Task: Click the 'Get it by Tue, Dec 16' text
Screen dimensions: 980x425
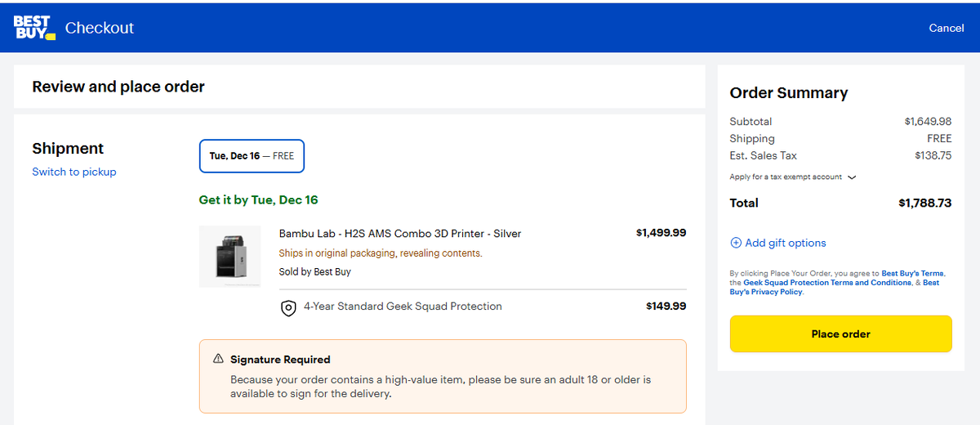Action: point(258,199)
